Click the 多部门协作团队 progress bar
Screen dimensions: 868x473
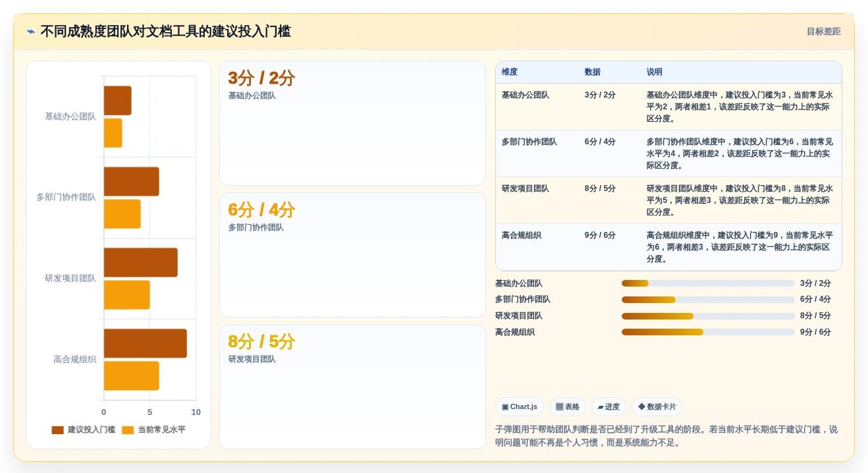pos(708,300)
